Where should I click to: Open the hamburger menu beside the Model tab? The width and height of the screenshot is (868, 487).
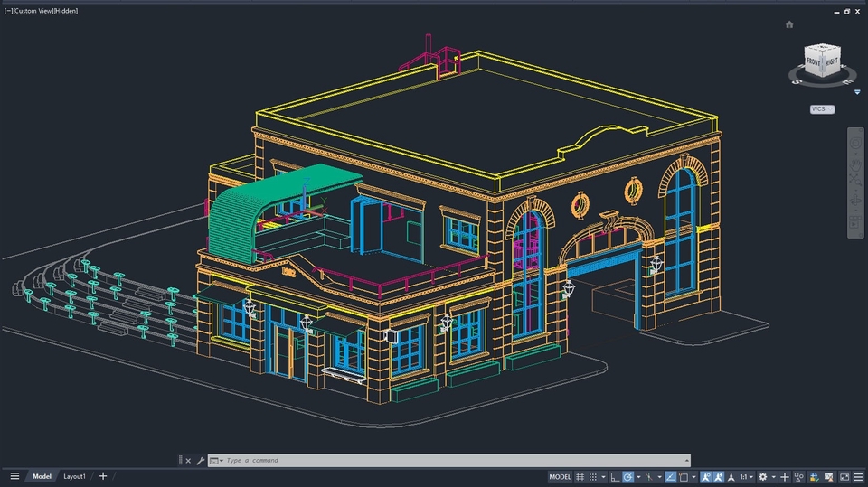(x=15, y=476)
